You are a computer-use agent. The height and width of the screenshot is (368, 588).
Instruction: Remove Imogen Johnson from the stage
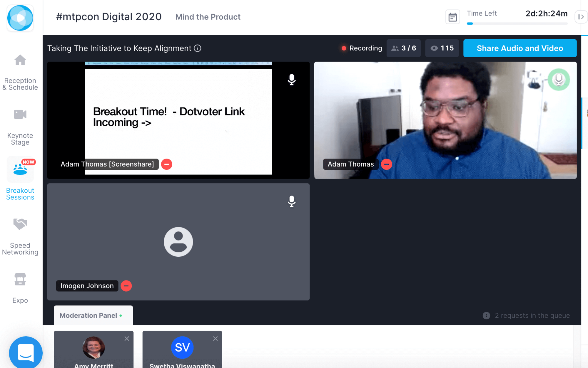[x=126, y=286]
